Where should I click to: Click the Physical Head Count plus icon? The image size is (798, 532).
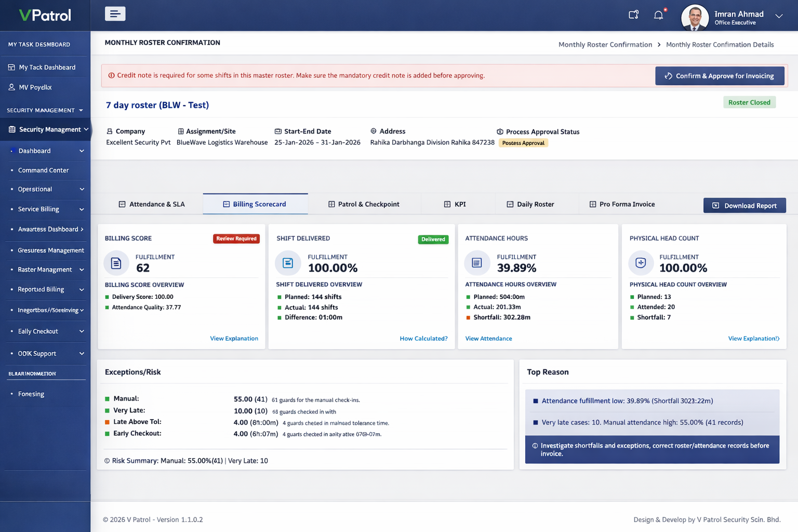pos(641,263)
